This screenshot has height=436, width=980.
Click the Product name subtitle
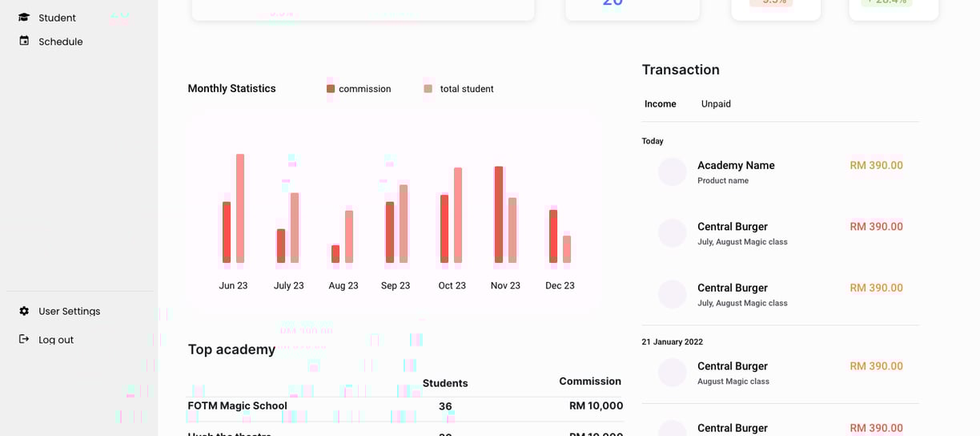tap(723, 181)
